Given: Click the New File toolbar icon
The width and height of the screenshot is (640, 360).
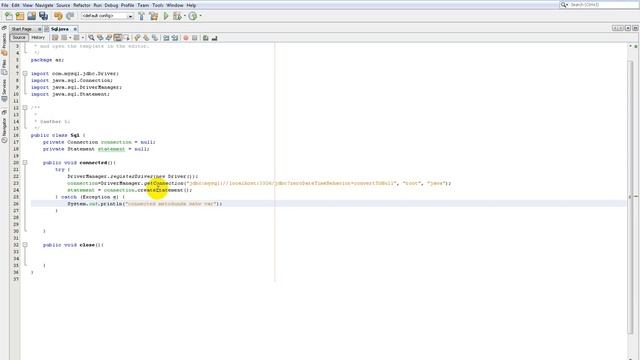Looking at the screenshot, I should pos(9,16).
